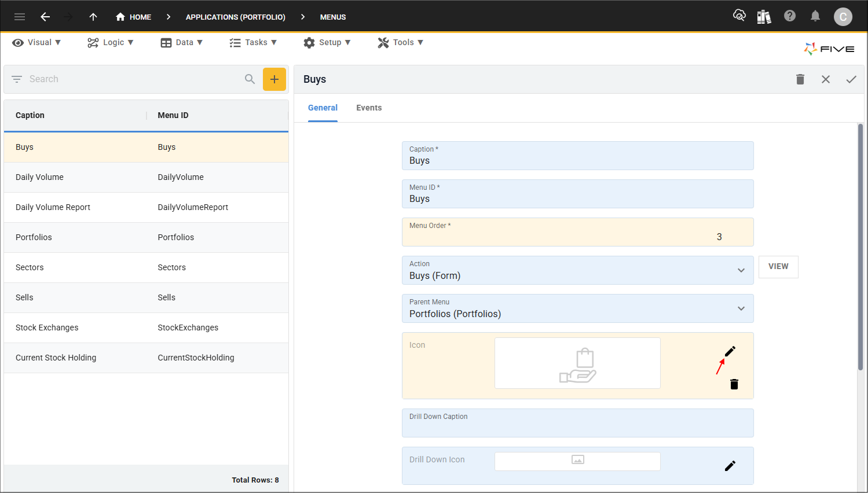Cancel editing with the X icon

click(826, 79)
